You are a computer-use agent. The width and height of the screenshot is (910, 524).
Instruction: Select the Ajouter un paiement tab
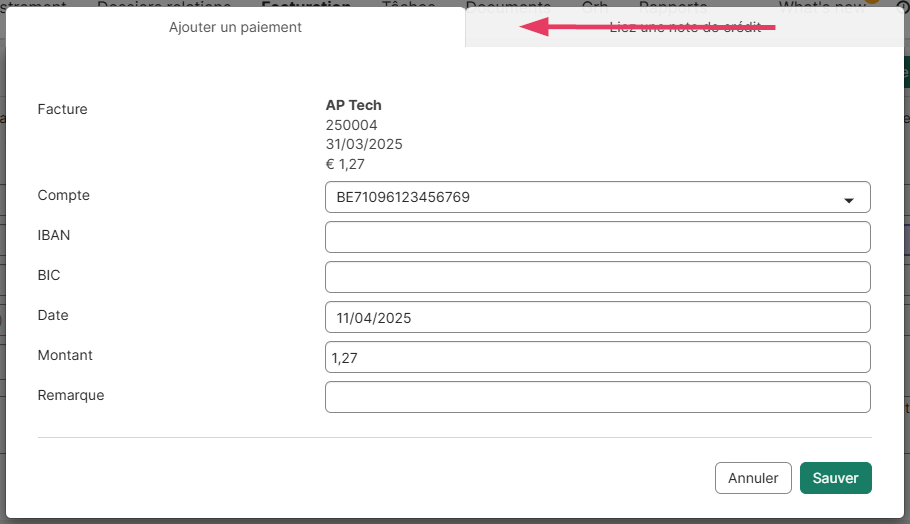click(235, 28)
